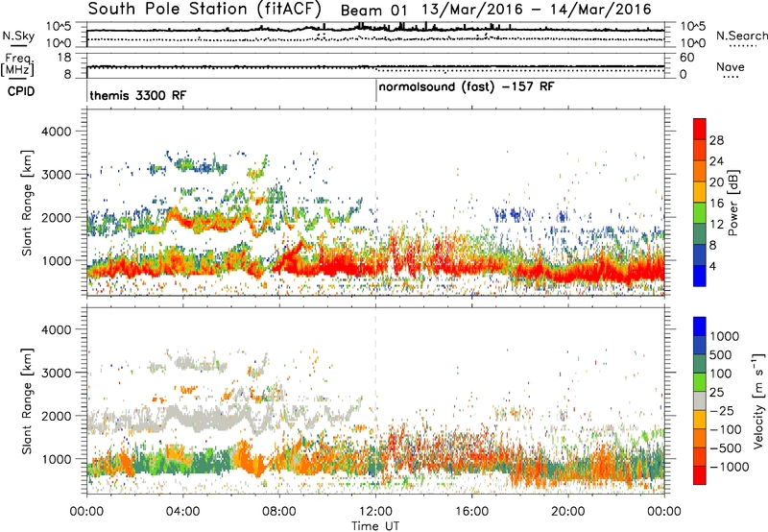Click the 500 value on velocity colorbar
This screenshot has width=768, height=532.
pos(721,354)
